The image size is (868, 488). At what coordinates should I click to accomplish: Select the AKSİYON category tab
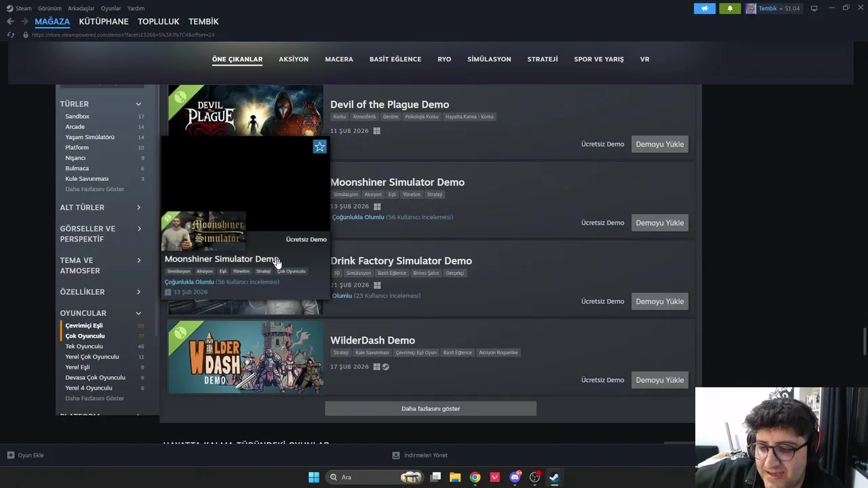[x=294, y=60]
